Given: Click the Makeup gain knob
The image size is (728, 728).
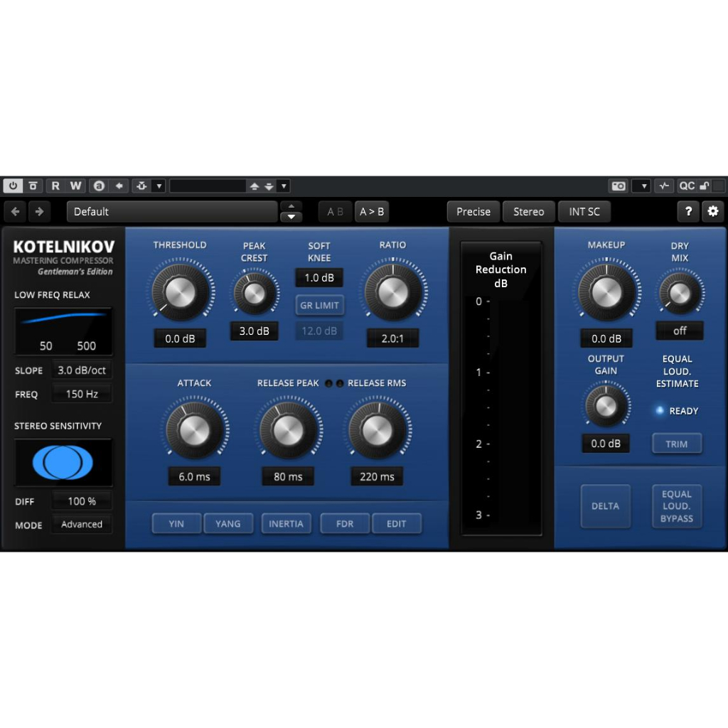Looking at the screenshot, I should pyautogui.click(x=606, y=292).
